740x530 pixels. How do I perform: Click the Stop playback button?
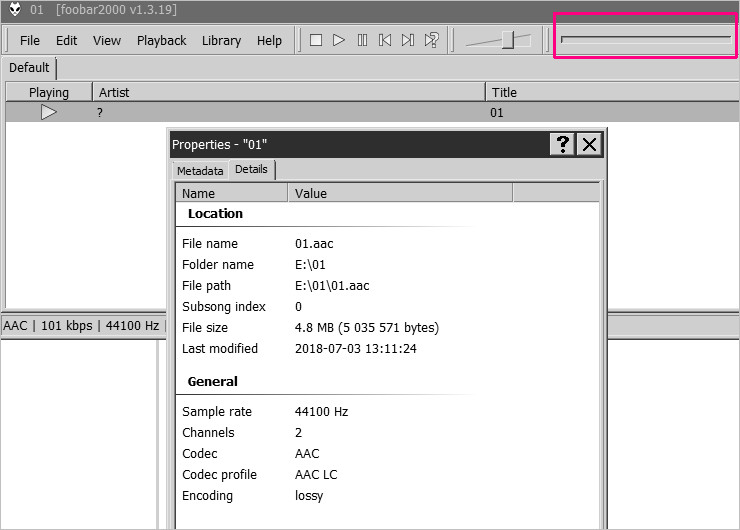tap(316, 40)
